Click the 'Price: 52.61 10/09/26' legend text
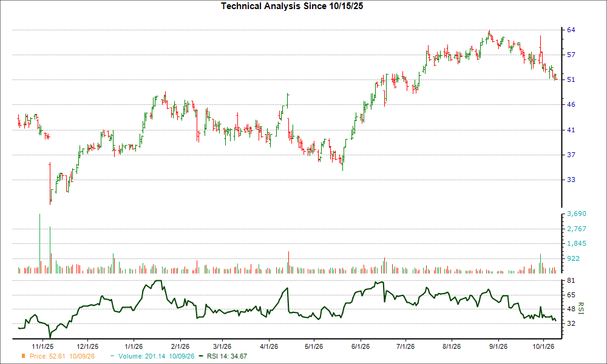 click(62, 356)
